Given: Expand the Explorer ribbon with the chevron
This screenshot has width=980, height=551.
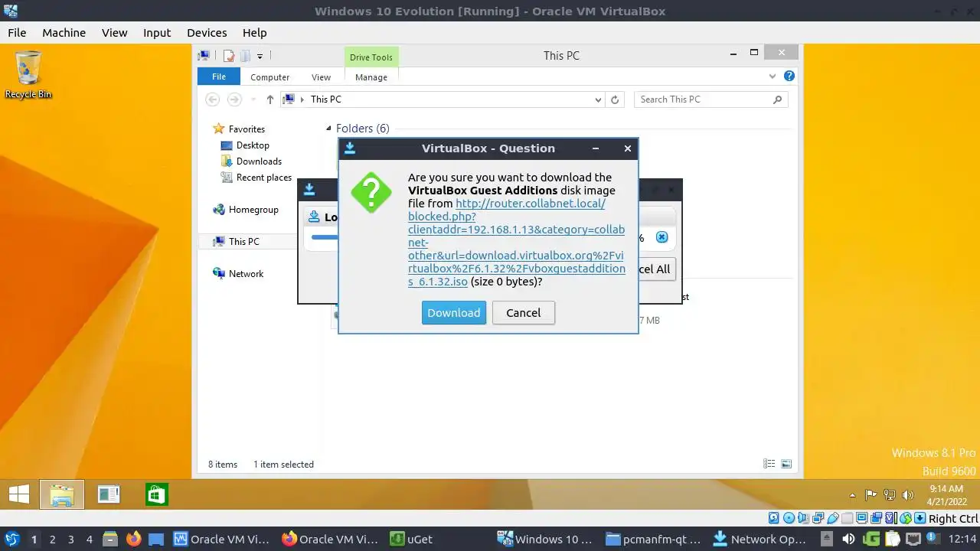Looking at the screenshot, I should click(x=773, y=77).
